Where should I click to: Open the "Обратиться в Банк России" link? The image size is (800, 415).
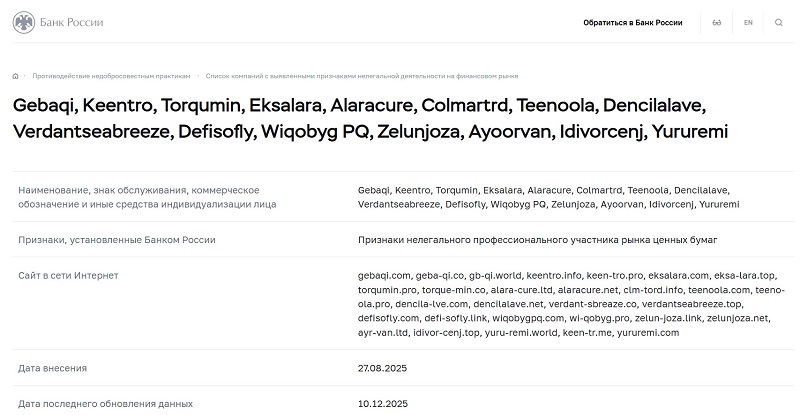coord(633,22)
